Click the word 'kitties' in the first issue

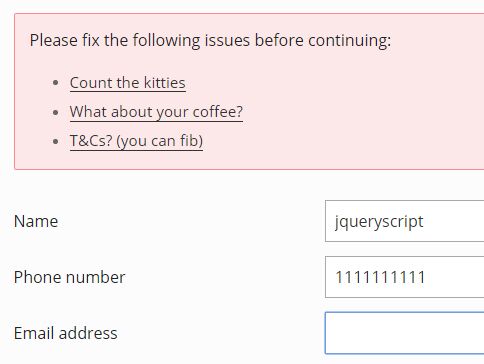point(165,83)
